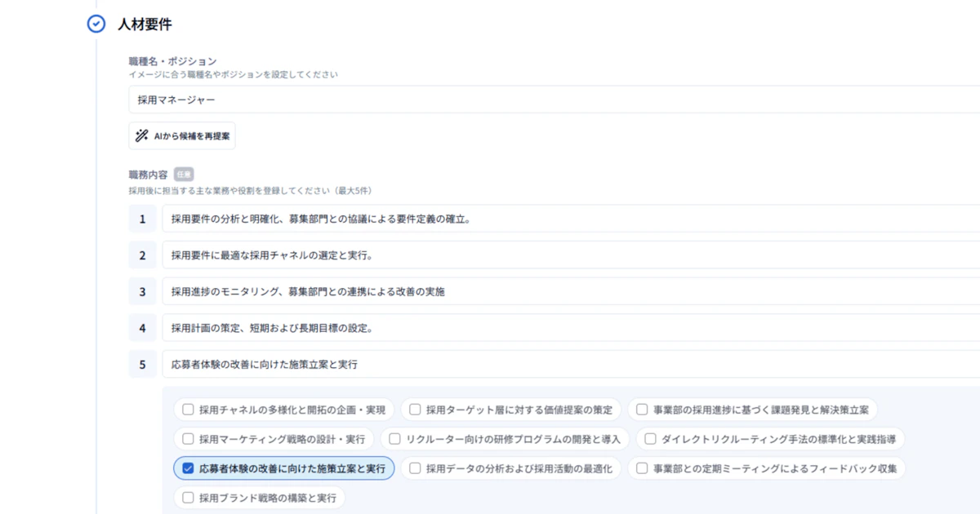This screenshot has width=980, height=514.
Task: Click the 任意 badge next to 職務内容
Action: pos(183,175)
